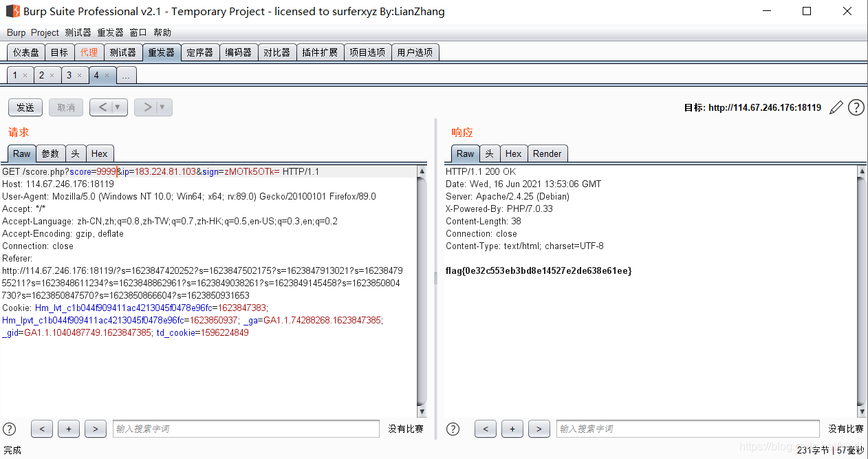868x459 pixels.
Task: Focus the request search input field
Action: pos(246,429)
